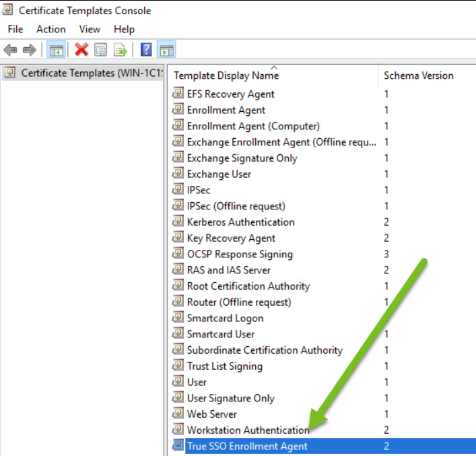The height and width of the screenshot is (456, 476).
Task: Open the View menu
Action: [90, 29]
